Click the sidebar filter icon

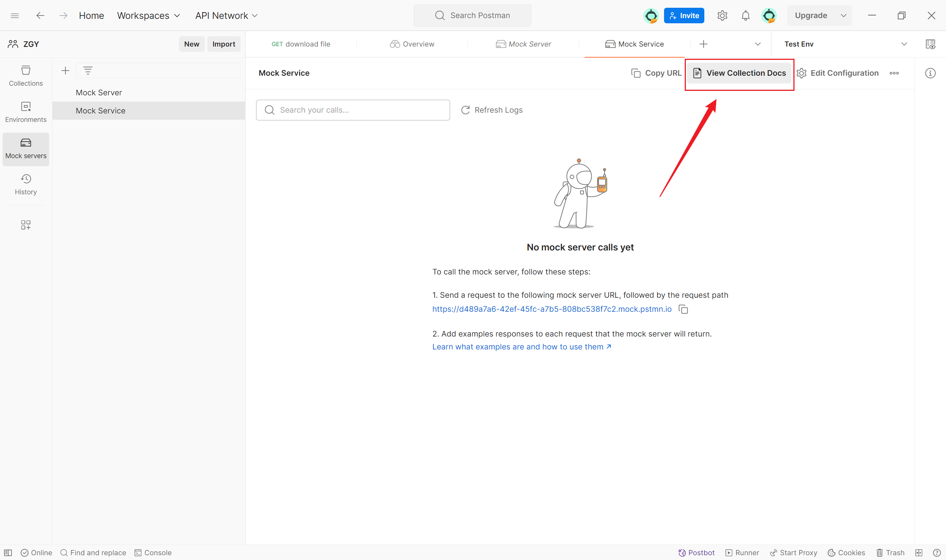coord(88,71)
